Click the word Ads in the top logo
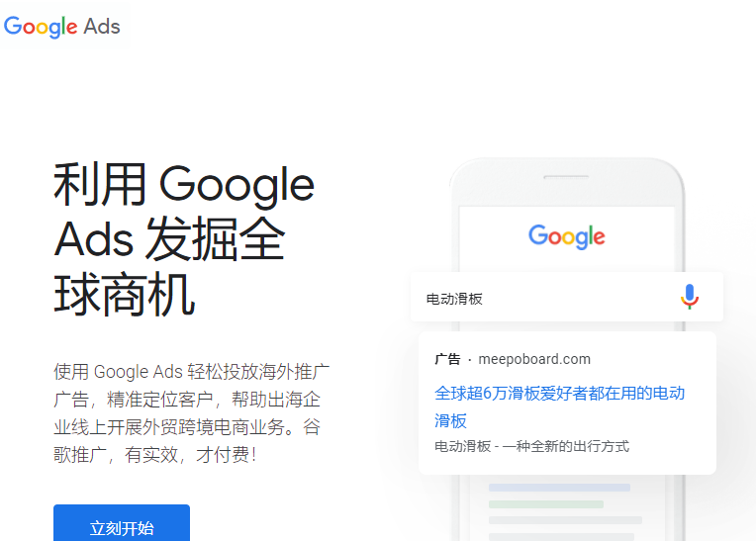Image resolution: width=756 pixels, height=541 pixels. (102, 26)
